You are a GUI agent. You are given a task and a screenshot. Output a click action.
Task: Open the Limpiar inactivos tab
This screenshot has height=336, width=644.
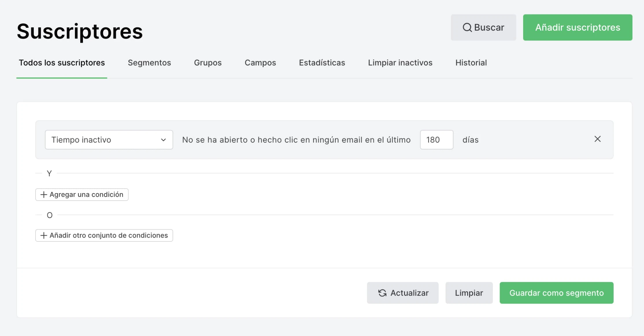pos(400,63)
